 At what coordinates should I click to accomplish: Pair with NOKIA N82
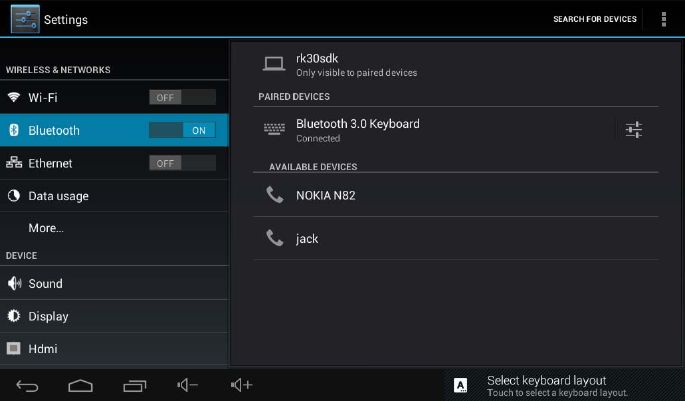pyautogui.click(x=455, y=195)
